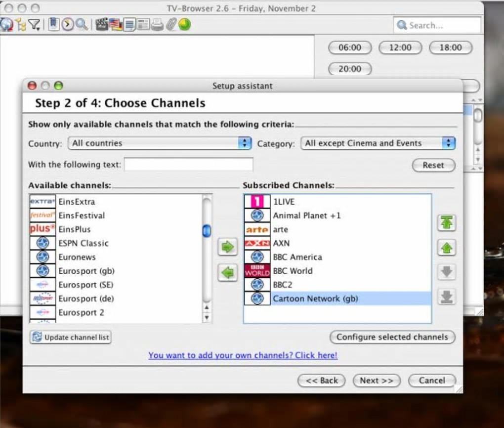Select arte in subscribed channels
Image resolution: width=504 pixels, height=428 pixels.
tap(337, 229)
